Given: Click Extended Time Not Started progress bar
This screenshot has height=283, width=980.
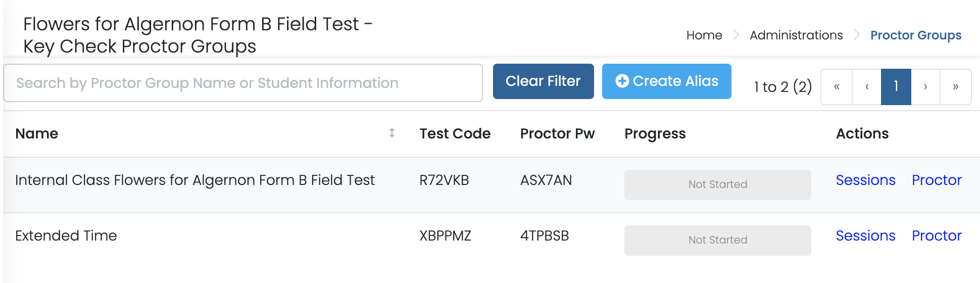Looking at the screenshot, I should (x=717, y=241).
